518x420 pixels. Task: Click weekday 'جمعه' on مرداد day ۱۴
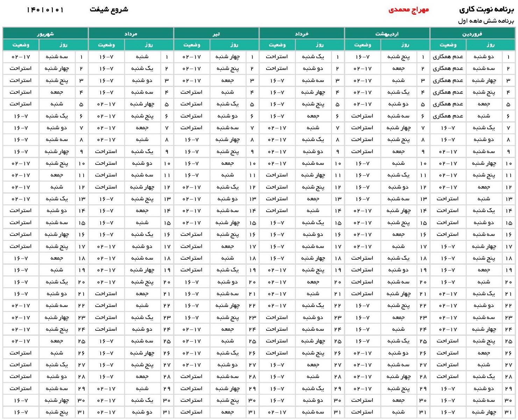pyautogui.click(x=142, y=211)
